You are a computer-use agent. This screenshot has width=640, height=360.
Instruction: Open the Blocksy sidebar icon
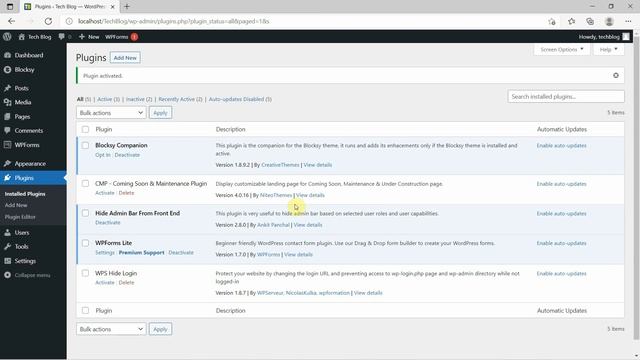7,69
